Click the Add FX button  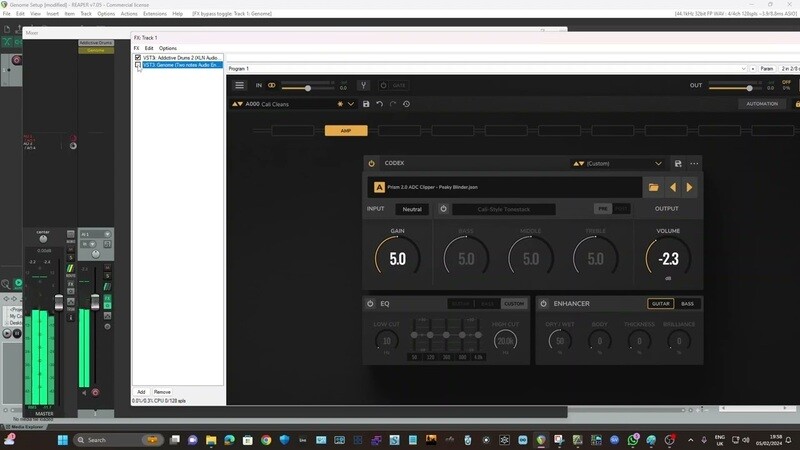click(141, 392)
